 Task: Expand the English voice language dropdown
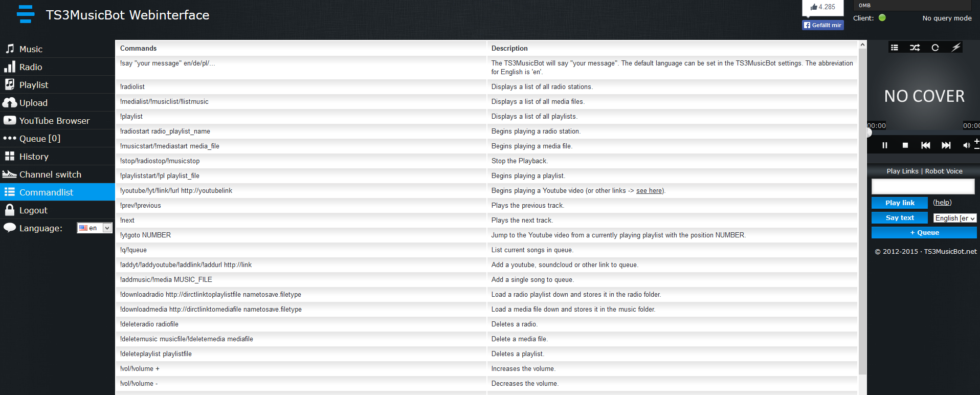coord(955,218)
